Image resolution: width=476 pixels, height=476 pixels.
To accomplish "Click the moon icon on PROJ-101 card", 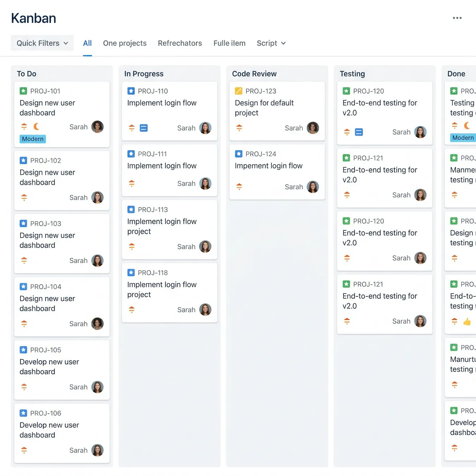I will click(x=36, y=126).
